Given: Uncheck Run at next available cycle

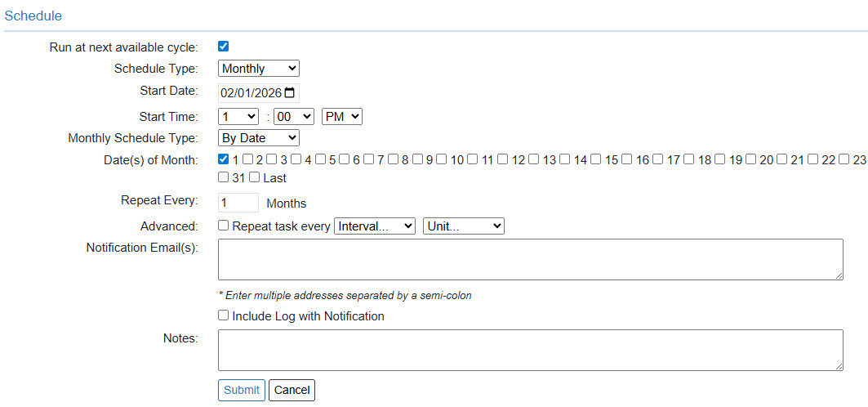Looking at the screenshot, I should coord(224,47).
